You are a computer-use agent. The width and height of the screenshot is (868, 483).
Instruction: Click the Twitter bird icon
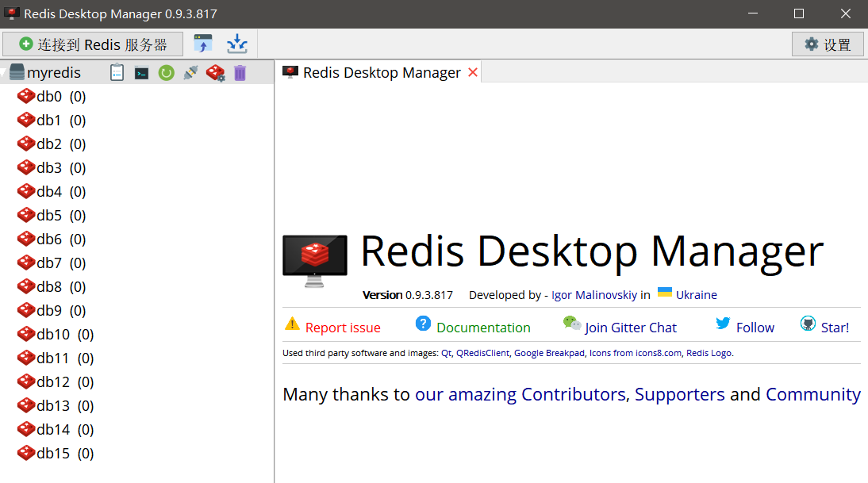[723, 323]
